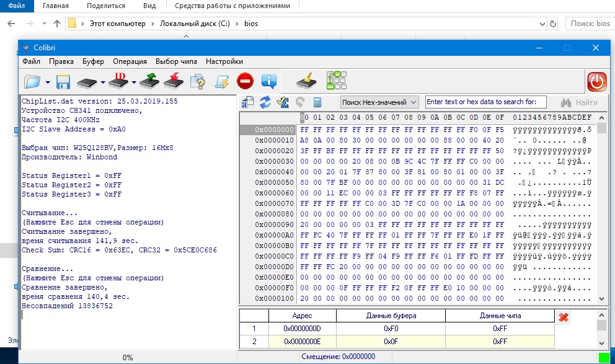Open the 'Поиск Hex-значений' dropdown
The width and height of the screenshot is (615, 364).
pyautogui.click(x=379, y=102)
